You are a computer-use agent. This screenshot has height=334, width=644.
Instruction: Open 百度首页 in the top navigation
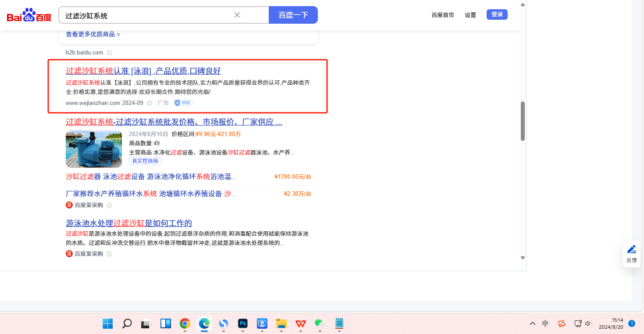(x=443, y=15)
